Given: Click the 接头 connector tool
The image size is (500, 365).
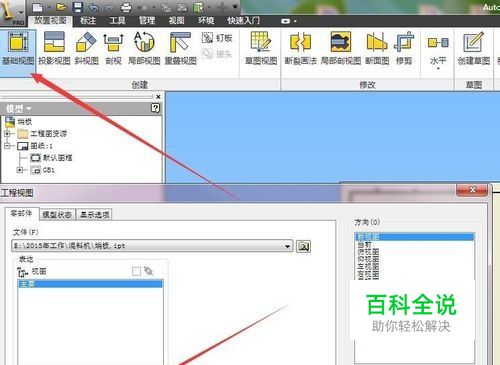Looking at the screenshot, I should [x=217, y=53].
